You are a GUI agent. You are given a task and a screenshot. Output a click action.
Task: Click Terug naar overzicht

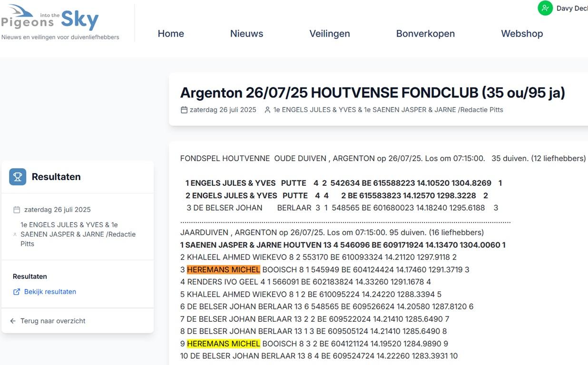(52, 321)
